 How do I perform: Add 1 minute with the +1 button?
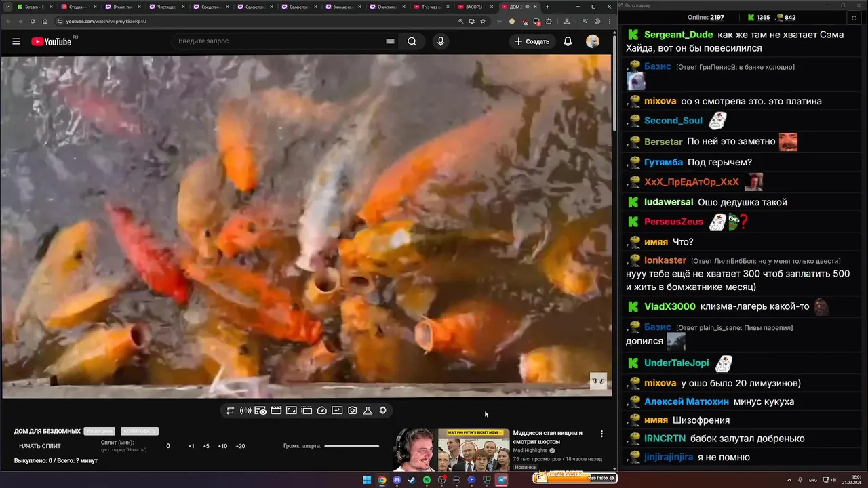(191, 446)
